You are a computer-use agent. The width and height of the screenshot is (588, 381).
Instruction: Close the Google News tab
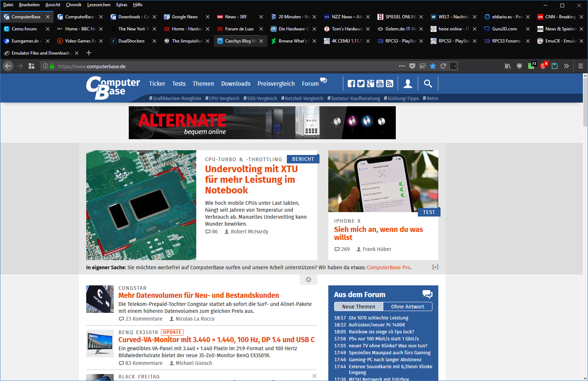pos(208,17)
